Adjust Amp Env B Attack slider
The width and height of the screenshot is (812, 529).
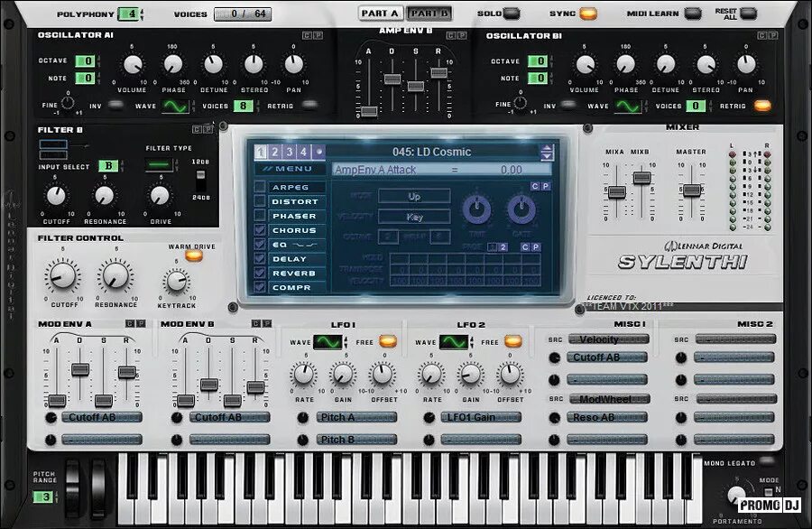(x=369, y=111)
